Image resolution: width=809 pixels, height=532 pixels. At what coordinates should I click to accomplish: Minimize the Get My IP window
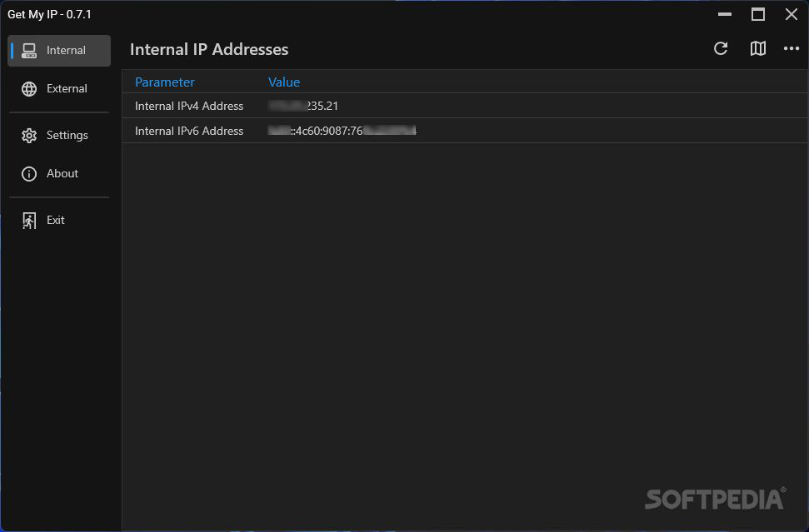(x=725, y=14)
